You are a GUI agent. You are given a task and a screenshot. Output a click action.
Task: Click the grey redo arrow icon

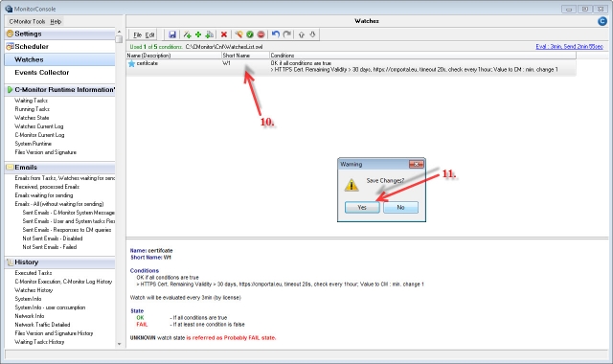pos(287,34)
